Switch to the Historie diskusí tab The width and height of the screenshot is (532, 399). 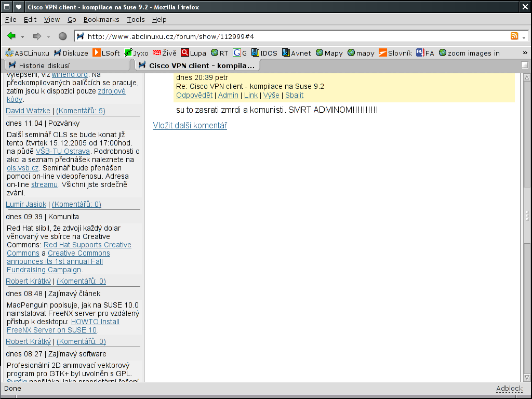pos(65,65)
